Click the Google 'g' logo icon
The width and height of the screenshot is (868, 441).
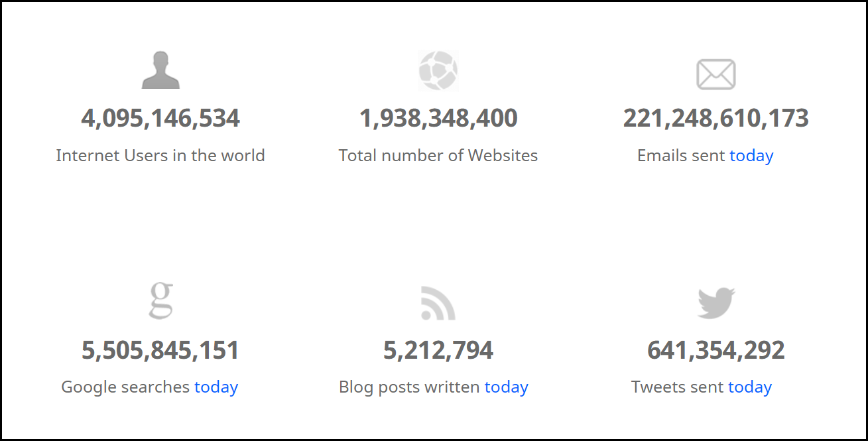pos(160,301)
